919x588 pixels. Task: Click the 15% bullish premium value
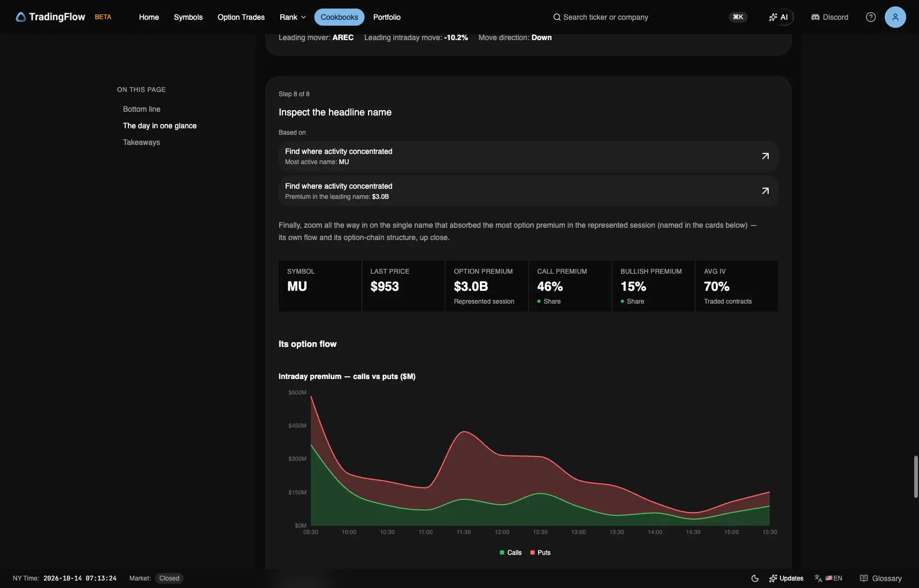pyautogui.click(x=633, y=287)
